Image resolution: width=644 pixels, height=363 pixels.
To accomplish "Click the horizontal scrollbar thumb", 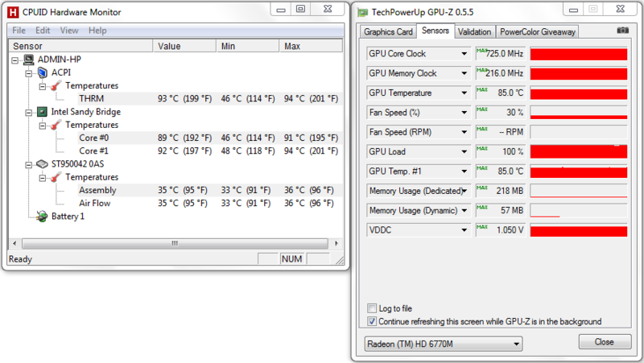I will pos(175,244).
